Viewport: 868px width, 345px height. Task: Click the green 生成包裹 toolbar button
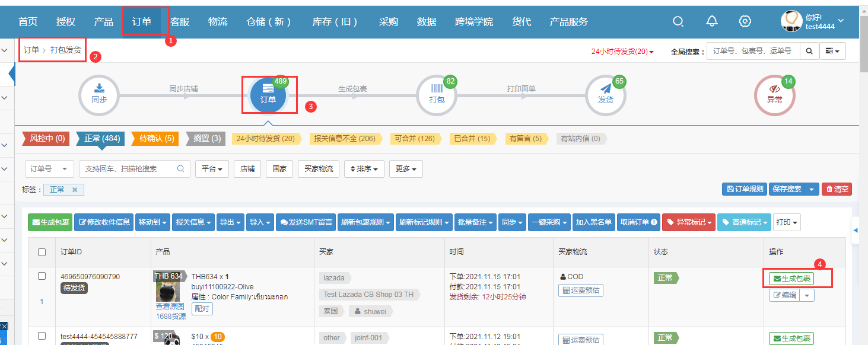[x=50, y=222]
